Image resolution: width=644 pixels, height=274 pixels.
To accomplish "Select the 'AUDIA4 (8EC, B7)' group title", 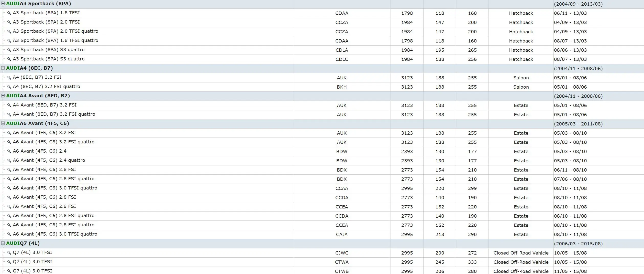I will [x=29, y=68].
